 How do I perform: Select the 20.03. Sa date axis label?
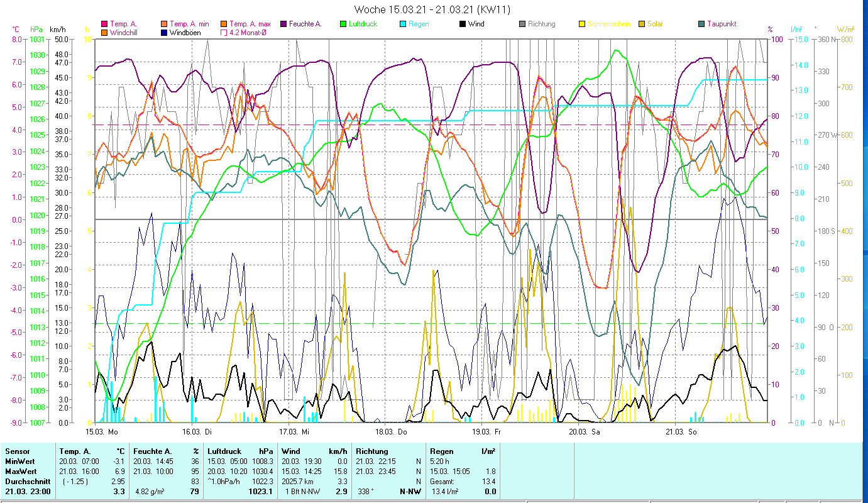585,432
